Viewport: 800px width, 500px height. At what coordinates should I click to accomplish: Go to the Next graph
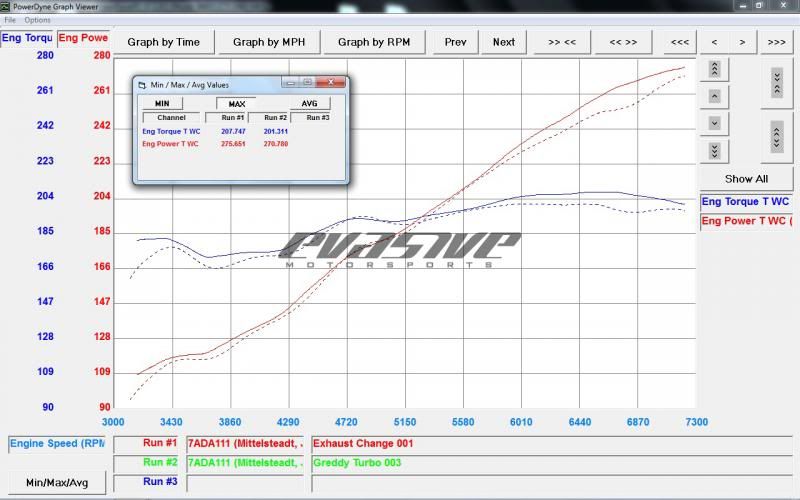click(504, 42)
